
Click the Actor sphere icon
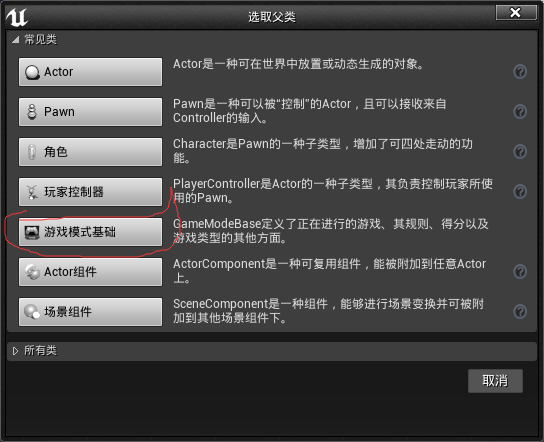click(x=32, y=73)
